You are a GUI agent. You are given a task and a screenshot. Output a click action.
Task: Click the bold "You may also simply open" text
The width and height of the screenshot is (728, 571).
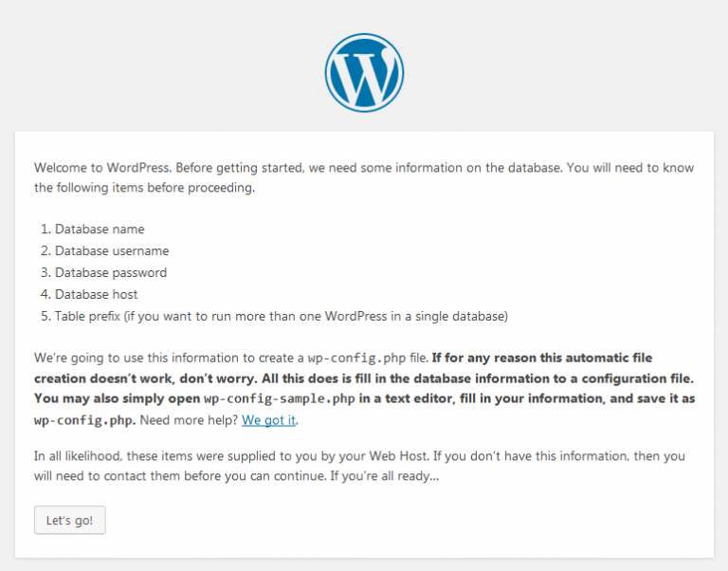click(x=116, y=398)
